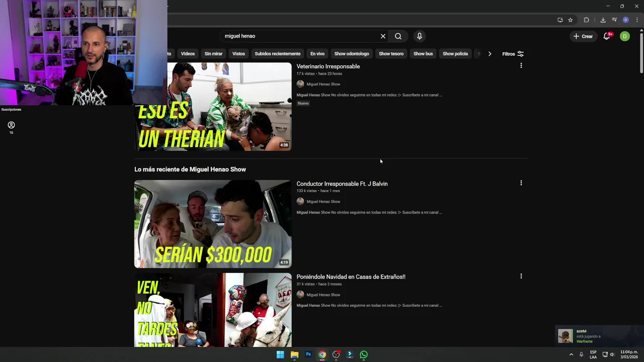Click Poniéndole Navidad en Casas de Extraños title
The height and width of the screenshot is (362, 644).
pos(351,277)
